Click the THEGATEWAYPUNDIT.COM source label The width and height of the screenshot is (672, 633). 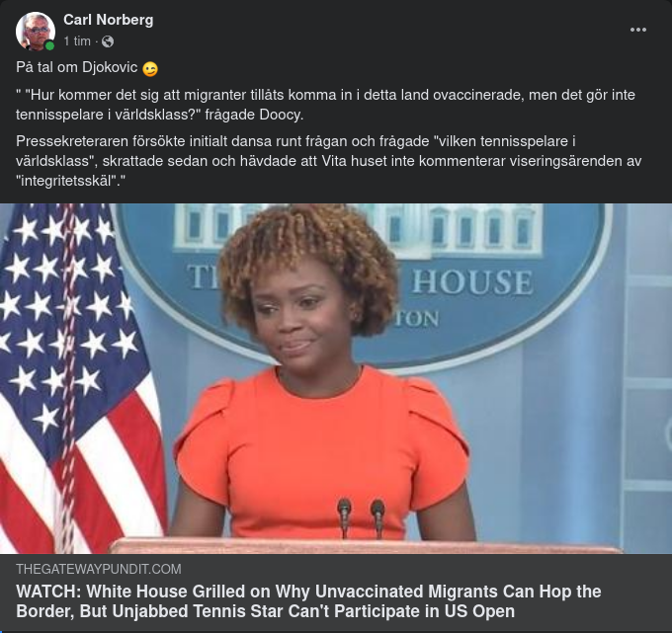[x=99, y=569]
